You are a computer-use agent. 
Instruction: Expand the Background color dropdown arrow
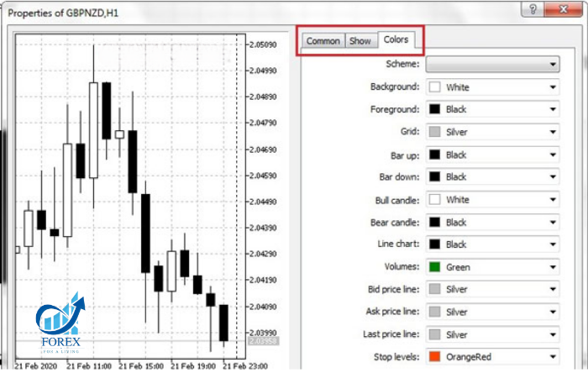(x=553, y=87)
